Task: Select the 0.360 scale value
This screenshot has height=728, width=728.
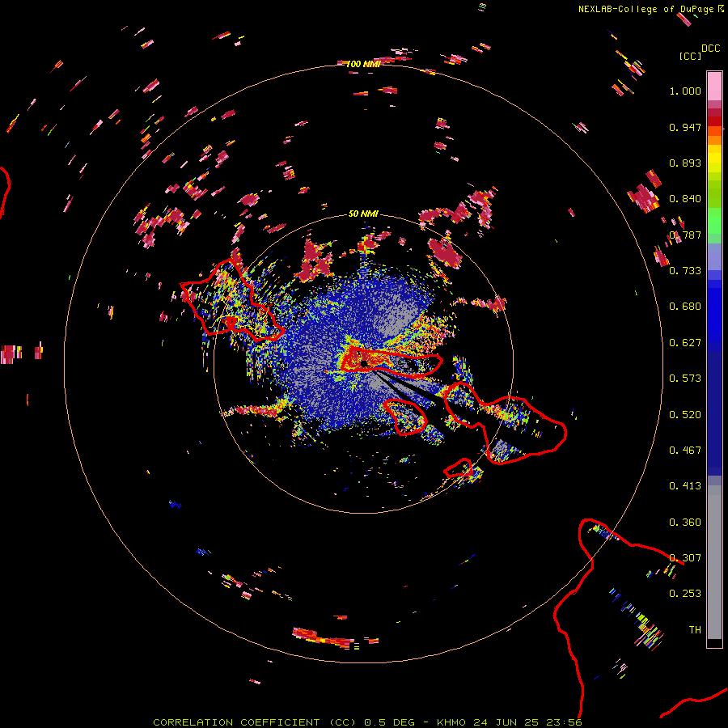Action: (x=685, y=523)
